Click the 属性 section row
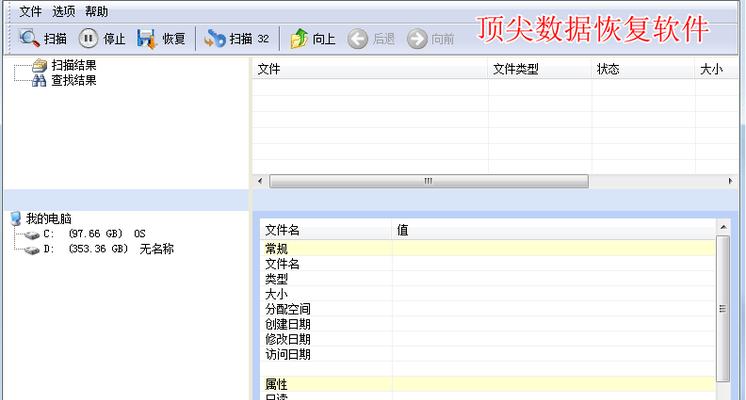This screenshot has height=400, width=746. pos(488,384)
